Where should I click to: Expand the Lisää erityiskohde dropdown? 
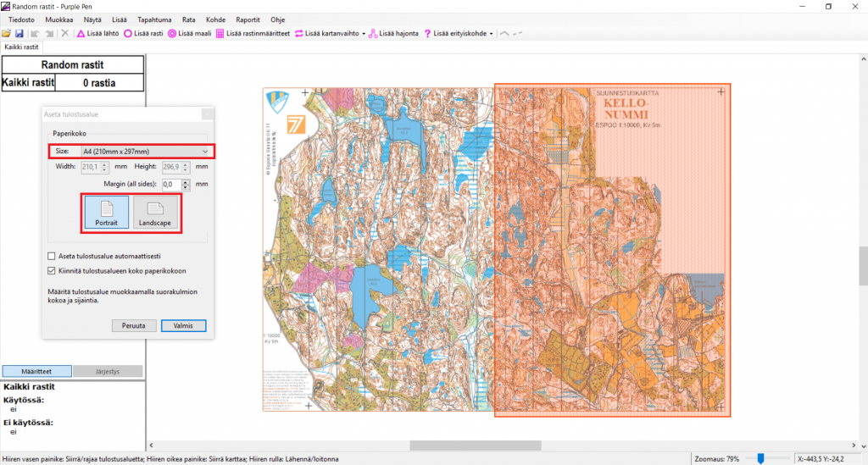click(492, 34)
